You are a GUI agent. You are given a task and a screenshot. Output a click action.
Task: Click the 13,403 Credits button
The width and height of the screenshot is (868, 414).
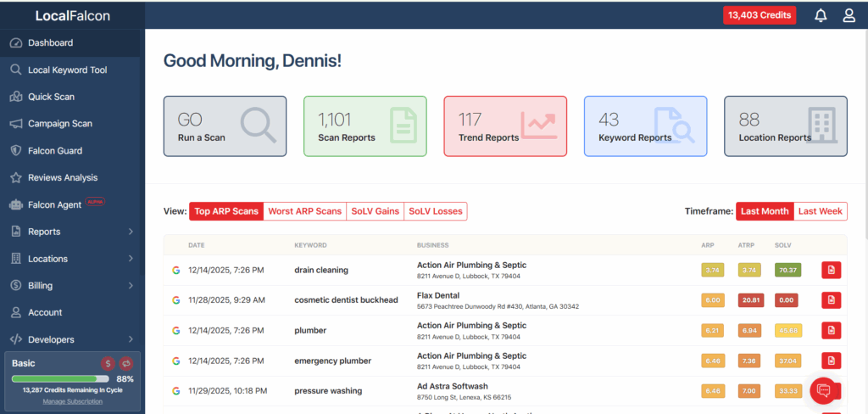[759, 15]
